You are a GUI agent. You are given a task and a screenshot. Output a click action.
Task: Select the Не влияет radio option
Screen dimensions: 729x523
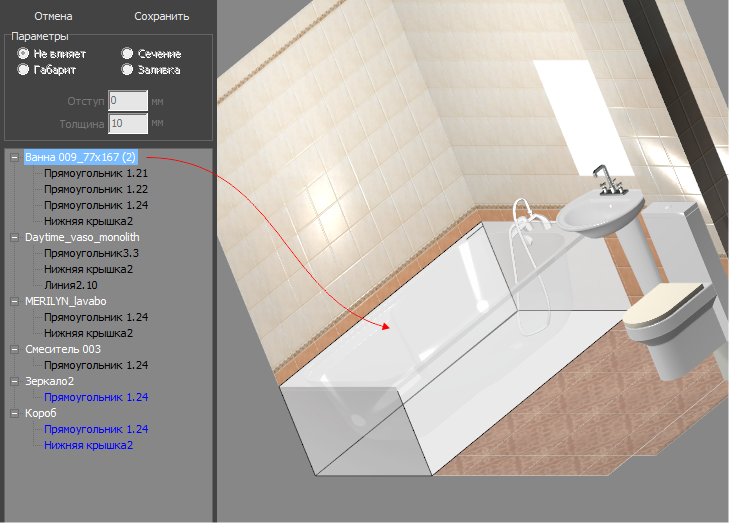[x=23, y=52]
